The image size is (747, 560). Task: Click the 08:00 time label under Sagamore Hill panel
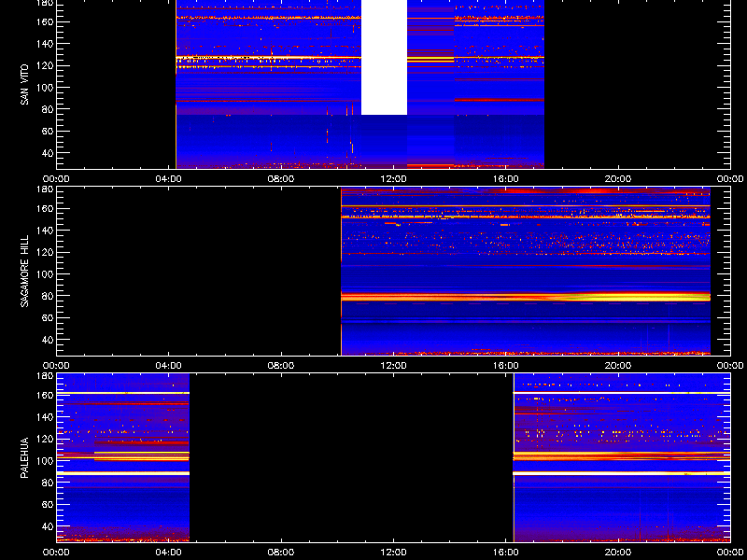pyautogui.click(x=281, y=366)
